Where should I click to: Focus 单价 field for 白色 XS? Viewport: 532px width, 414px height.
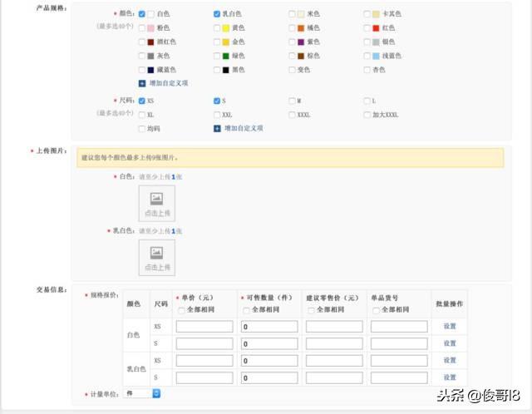pos(204,327)
